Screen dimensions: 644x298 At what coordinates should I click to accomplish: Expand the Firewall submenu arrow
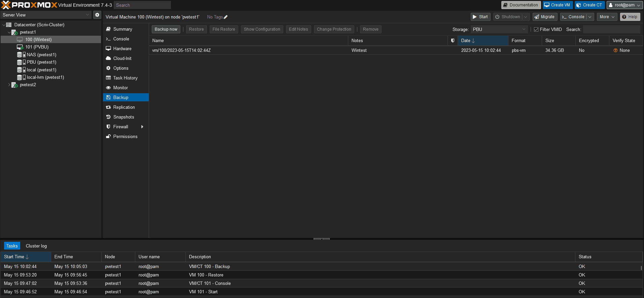pyautogui.click(x=142, y=127)
